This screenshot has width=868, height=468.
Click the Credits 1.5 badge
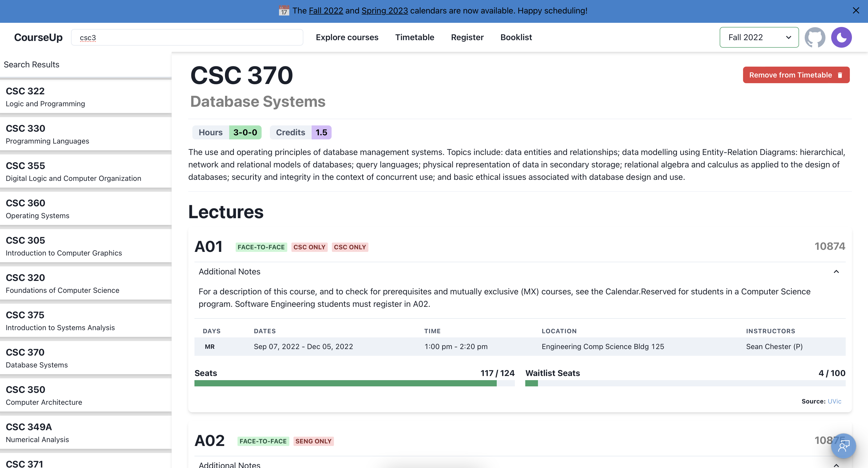click(x=300, y=132)
